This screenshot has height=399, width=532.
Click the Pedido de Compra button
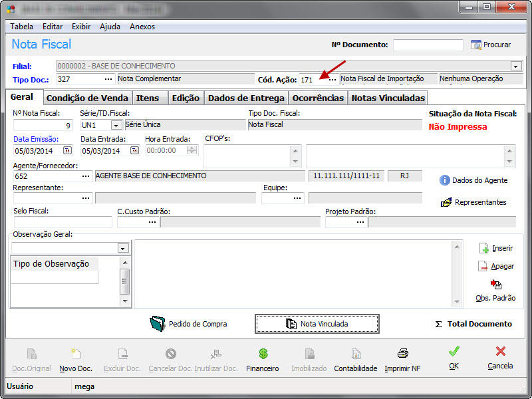pyautogui.click(x=189, y=324)
